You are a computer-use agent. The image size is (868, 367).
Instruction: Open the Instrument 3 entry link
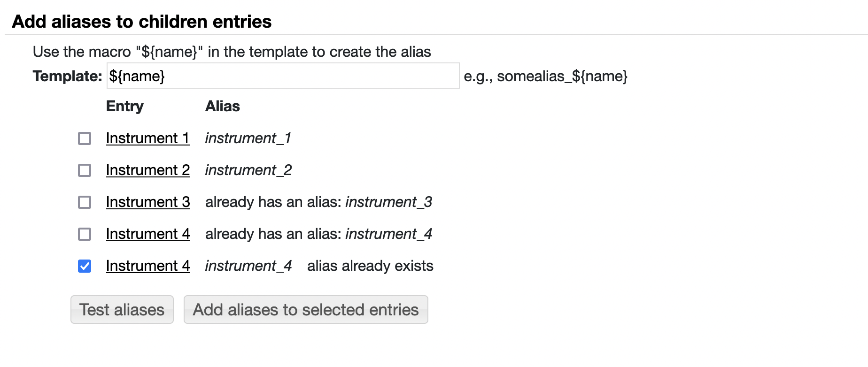coord(147,202)
